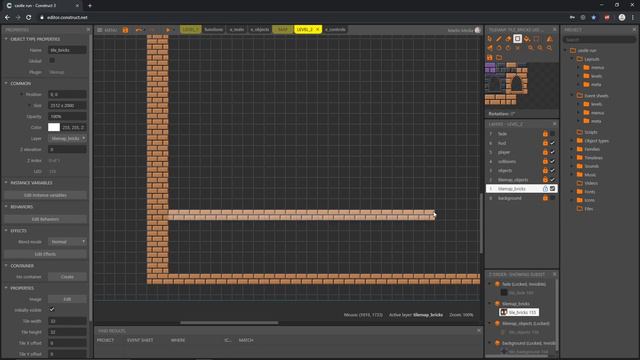The width and height of the screenshot is (640, 360).
Task: Toggle lock on background layer
Action: coord(545,198)
